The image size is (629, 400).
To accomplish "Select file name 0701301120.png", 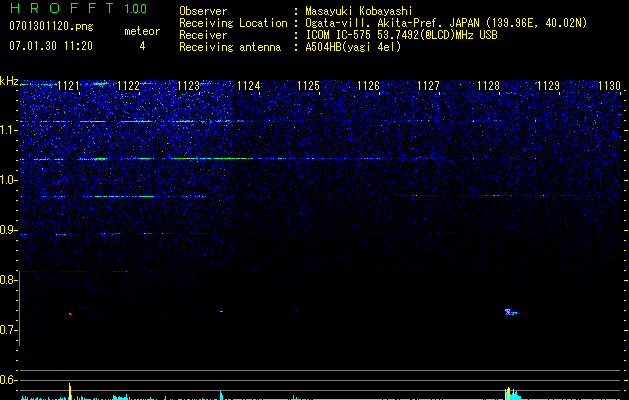I will [x=51, y=27].
